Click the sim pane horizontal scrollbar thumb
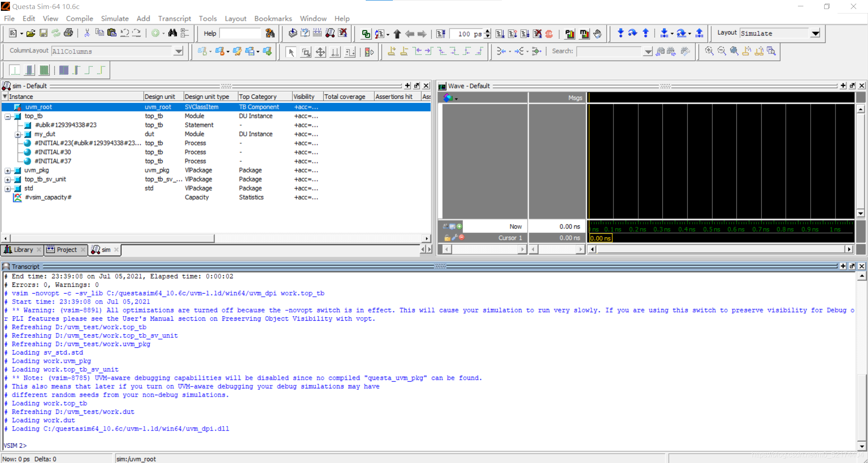The image size is (868, 463). click(112, 238)
